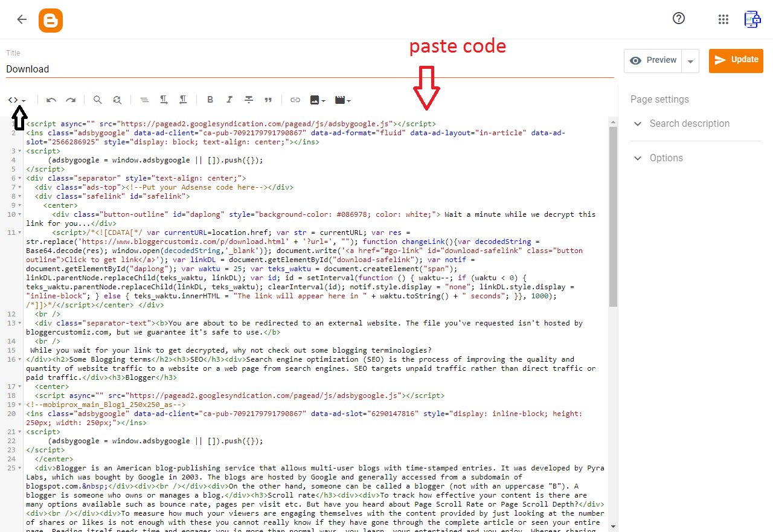Click the scrollbar down arrow

click(613, 527)
